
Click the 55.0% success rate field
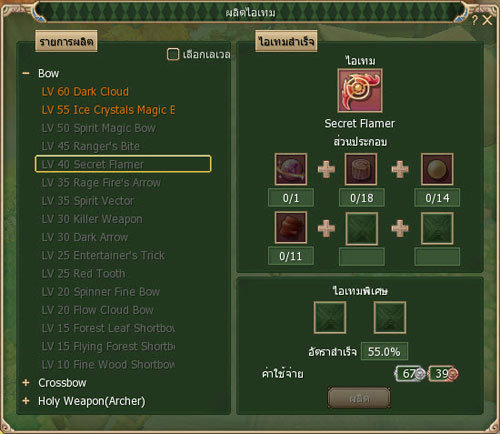coord(384,351)
